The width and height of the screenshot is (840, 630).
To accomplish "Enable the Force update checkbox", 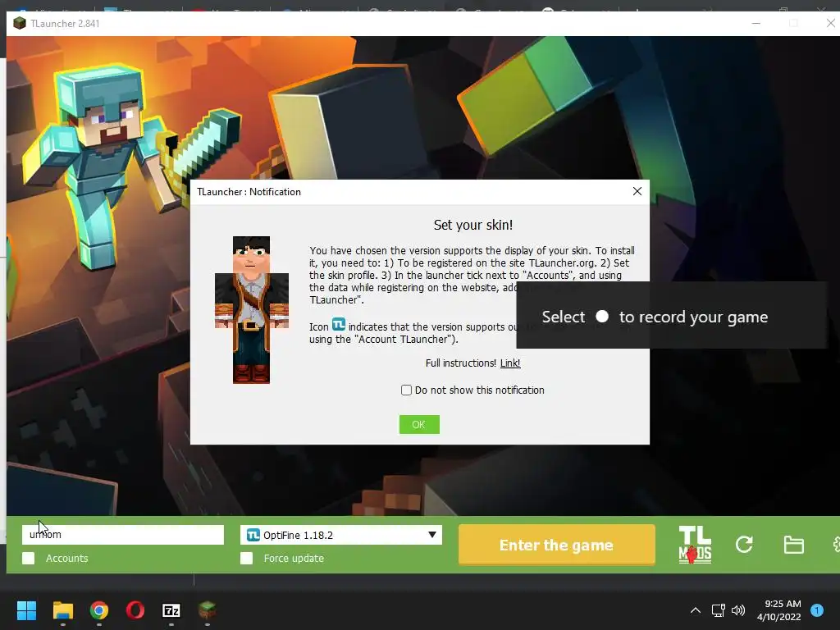I will tap(246, 558).
